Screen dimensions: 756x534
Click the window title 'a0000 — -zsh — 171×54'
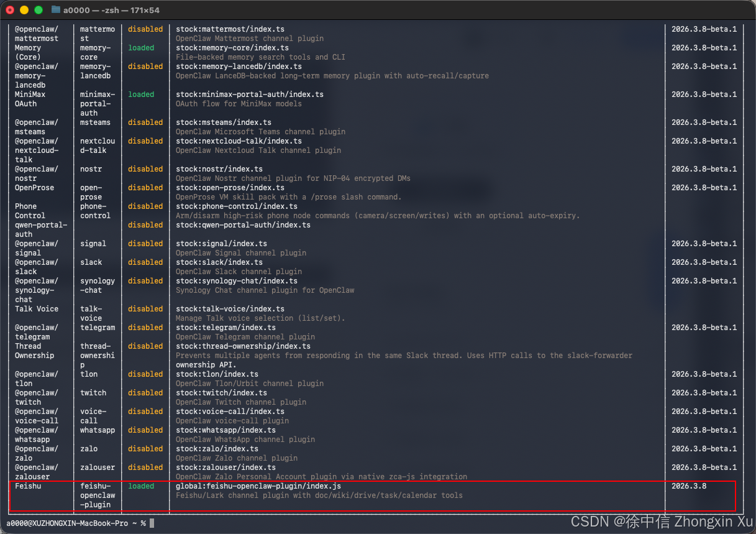click(x=111, y=10)
